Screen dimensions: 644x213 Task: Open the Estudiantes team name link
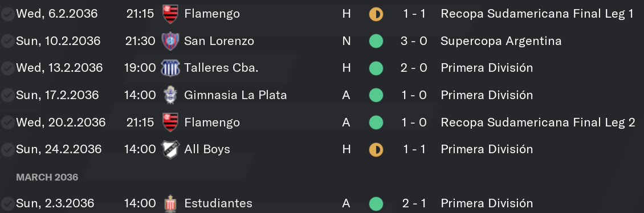pos(218,203)
